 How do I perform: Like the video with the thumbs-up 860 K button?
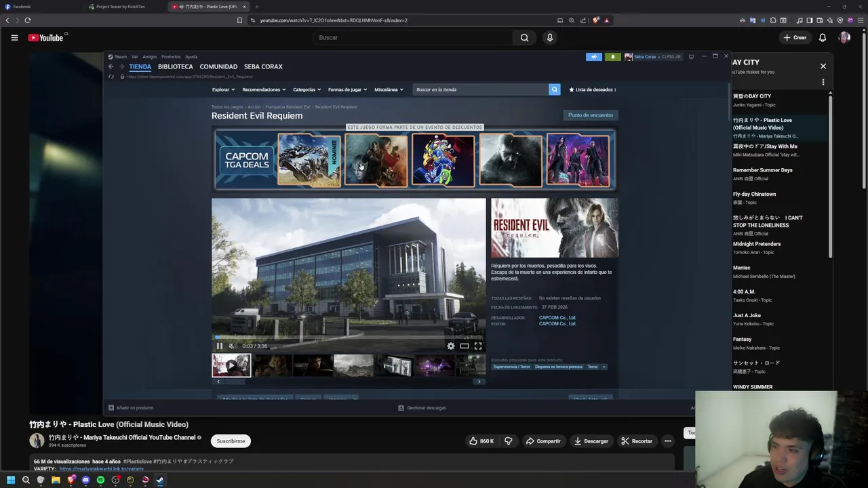pos(481,441)
